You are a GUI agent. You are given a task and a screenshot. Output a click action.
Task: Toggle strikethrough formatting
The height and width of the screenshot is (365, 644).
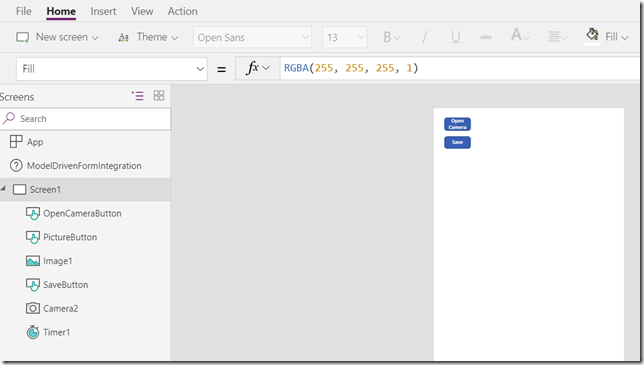pyautogui.click(x=486, y=37)
